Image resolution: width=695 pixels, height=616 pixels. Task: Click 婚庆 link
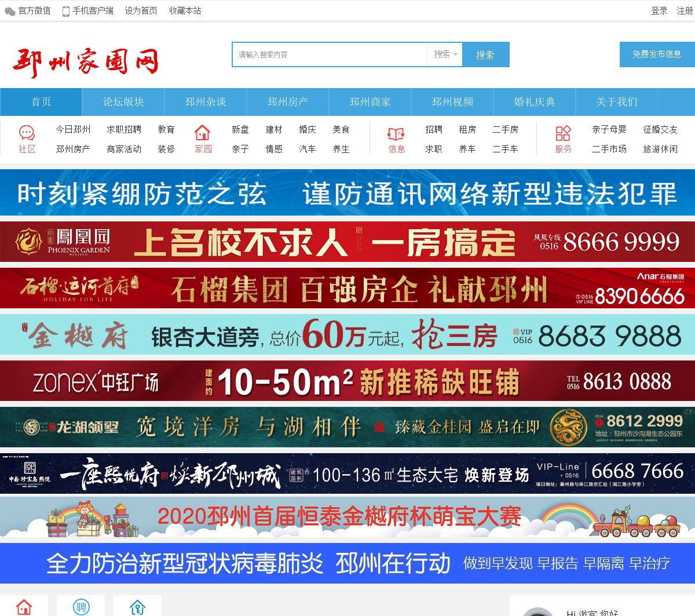308,129
